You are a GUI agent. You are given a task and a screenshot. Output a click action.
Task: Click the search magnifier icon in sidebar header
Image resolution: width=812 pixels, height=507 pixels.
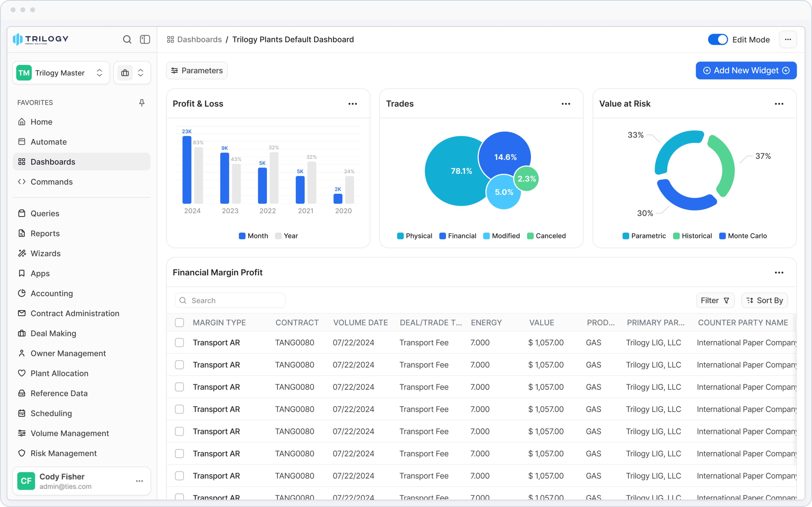[127, 40]
